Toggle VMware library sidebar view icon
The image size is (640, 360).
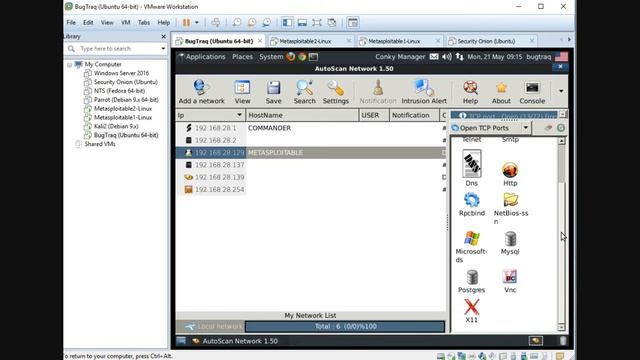tap(287, 22)
